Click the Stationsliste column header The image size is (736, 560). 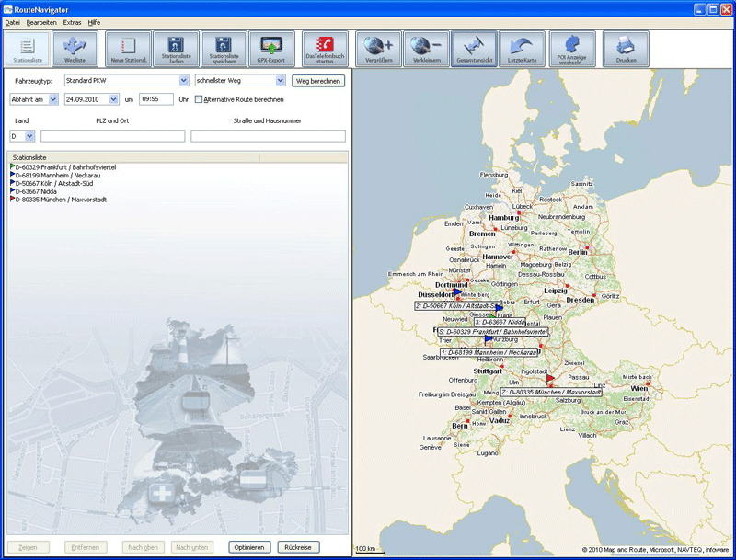pyautogui.click(x=133, y=157)
